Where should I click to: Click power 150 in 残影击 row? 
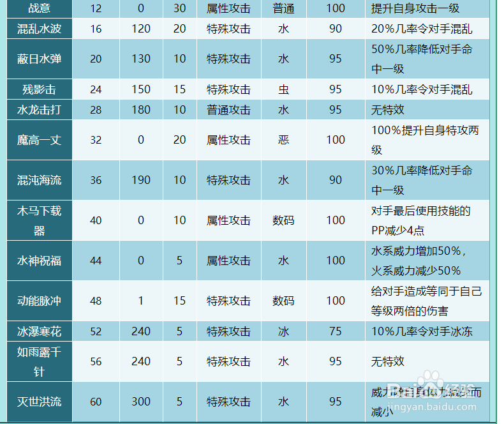coord(141,89)
